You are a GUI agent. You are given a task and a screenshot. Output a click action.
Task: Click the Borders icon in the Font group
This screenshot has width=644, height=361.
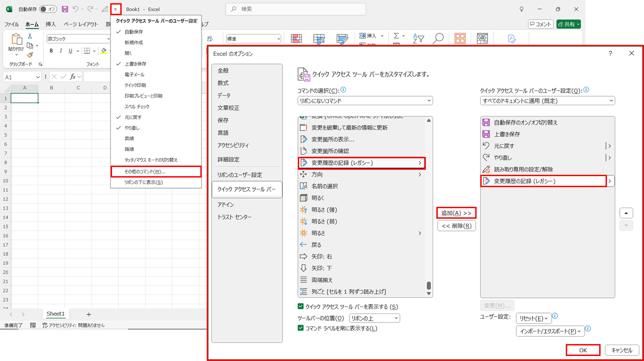[x=87, y=51]
